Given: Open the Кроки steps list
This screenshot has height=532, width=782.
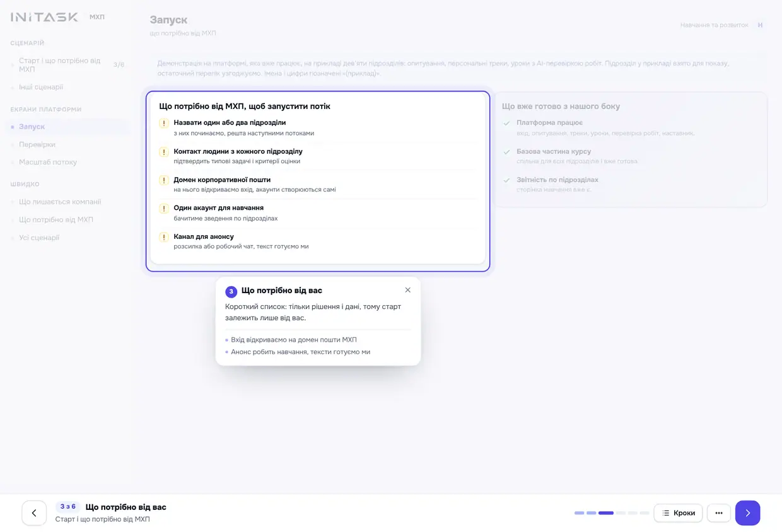Looking at the screenshot, I should point(678,513).
